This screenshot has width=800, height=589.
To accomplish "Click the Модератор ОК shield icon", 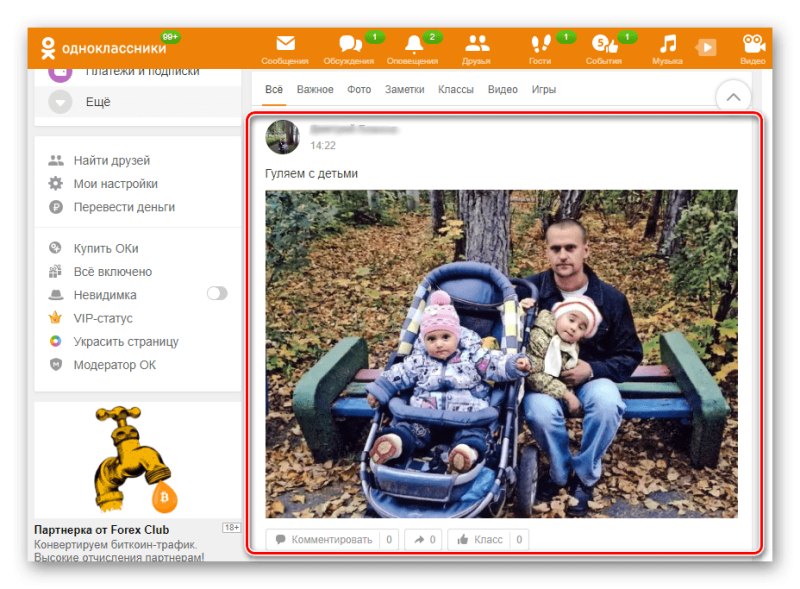I will (56, 364).
